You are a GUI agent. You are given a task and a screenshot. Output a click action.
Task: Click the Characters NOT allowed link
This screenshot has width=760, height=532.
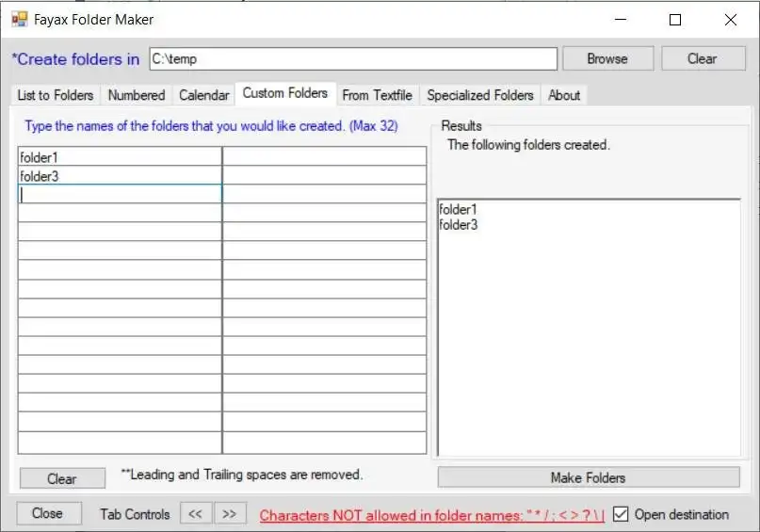(432, 515)
